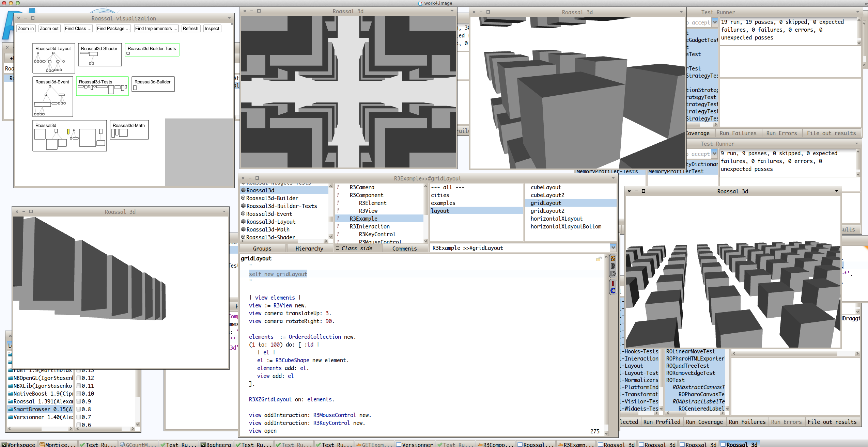The image size is (868, 447).
Task: Click the version icon beside 0.9
Action: click(x=79, y=401)
